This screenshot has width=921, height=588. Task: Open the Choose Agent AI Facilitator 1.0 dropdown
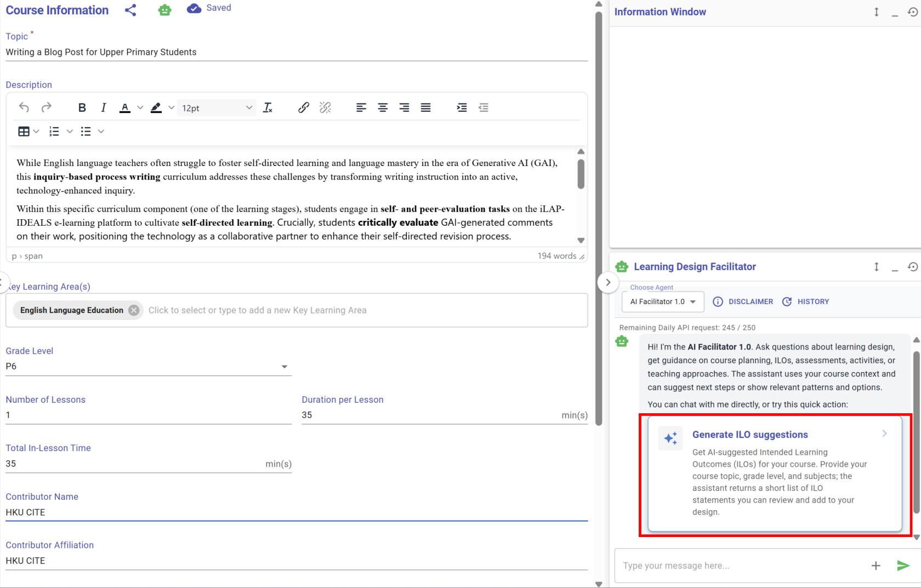[663, 302]
